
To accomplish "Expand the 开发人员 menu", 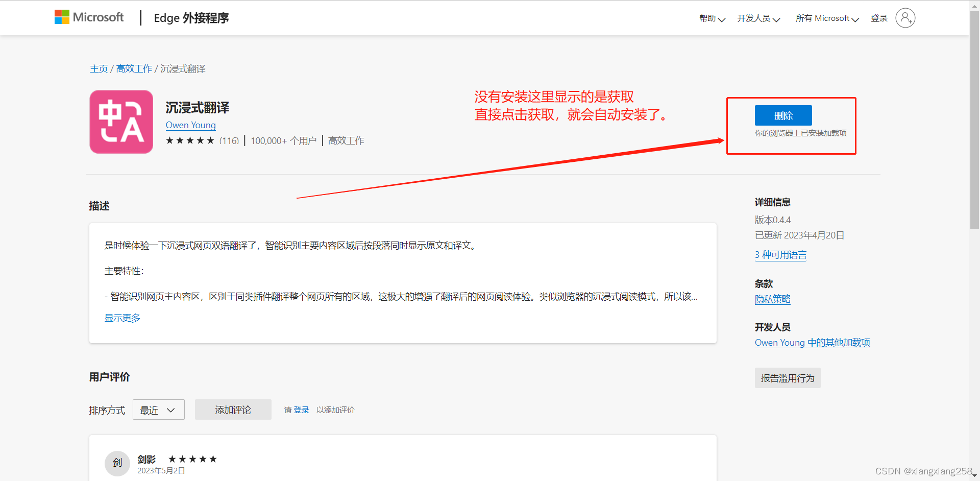I will [758, 18].
